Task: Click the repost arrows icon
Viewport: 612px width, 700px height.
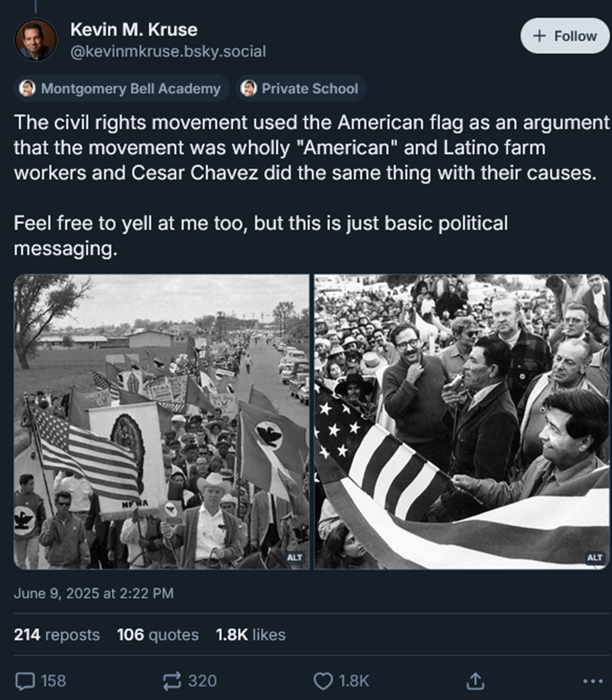Action: coord(173,681)
